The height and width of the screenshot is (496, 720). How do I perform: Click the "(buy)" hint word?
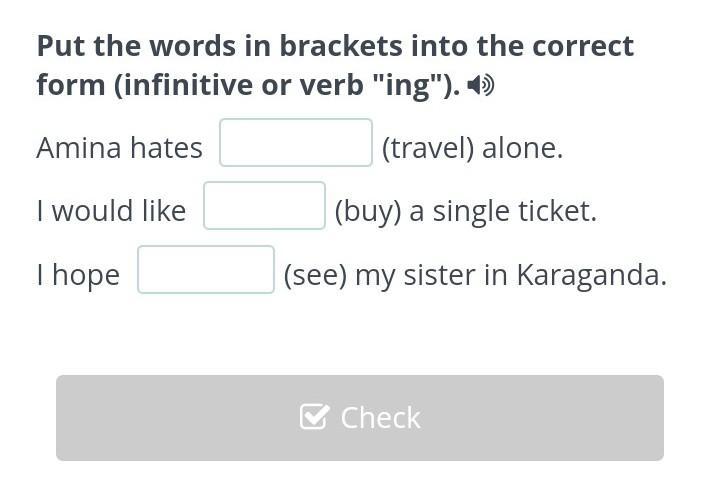coord(364,211)
